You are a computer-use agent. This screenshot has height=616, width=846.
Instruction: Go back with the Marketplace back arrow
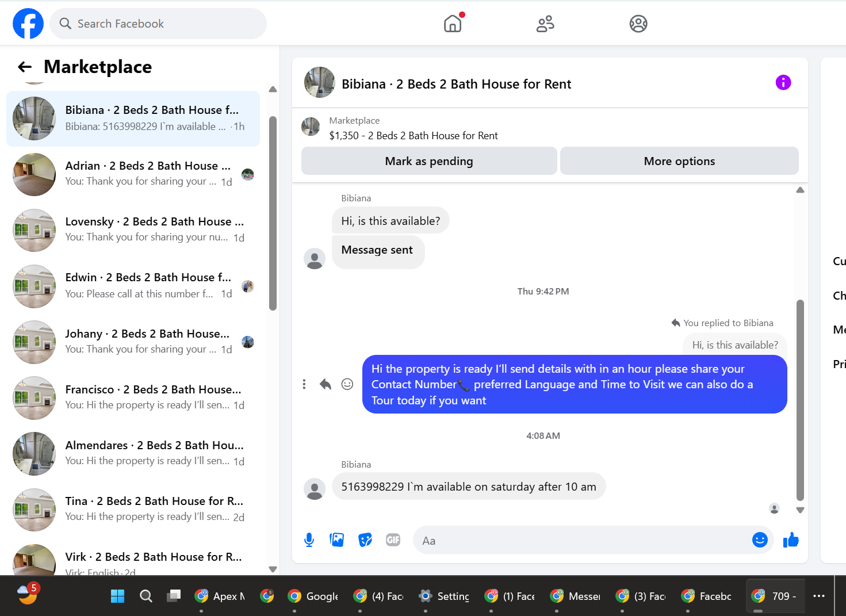(x=25, y=67)
